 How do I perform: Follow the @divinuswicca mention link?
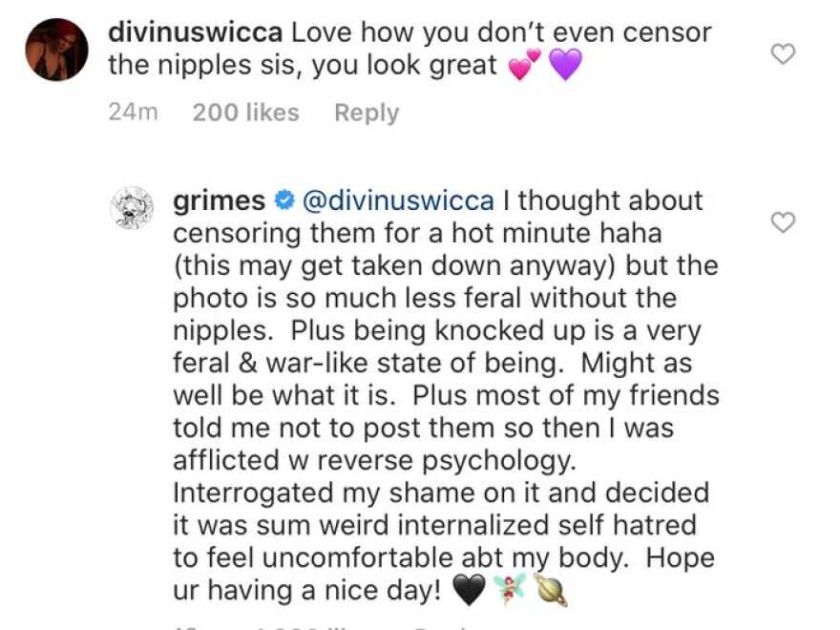tap(398, 200)
